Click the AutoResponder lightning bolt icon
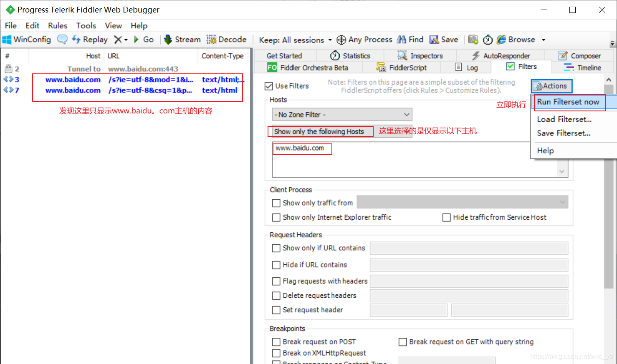This screenshot has width=617, height=364. (x=476, y=56)
